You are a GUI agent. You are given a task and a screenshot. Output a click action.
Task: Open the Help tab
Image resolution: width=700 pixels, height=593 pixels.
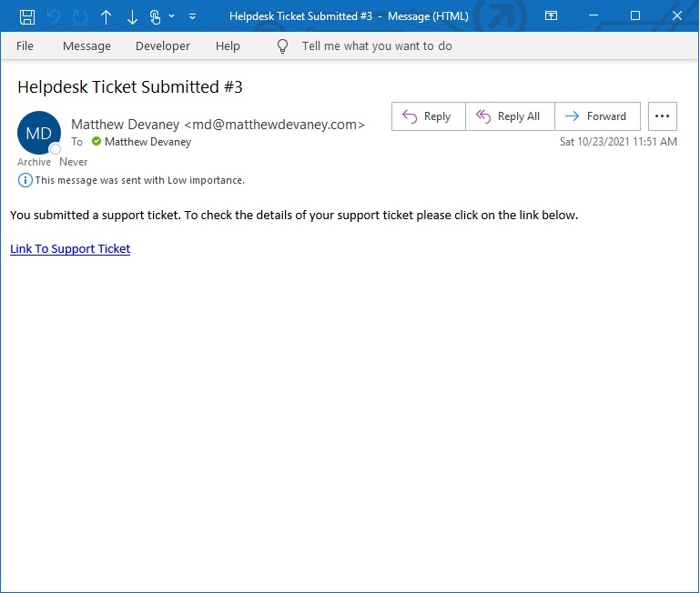pos(228,46)
